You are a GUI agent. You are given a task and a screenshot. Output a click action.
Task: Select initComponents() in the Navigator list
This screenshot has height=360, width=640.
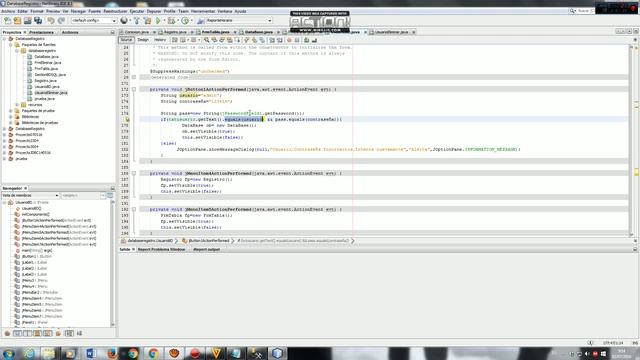[x=36, y=214]
